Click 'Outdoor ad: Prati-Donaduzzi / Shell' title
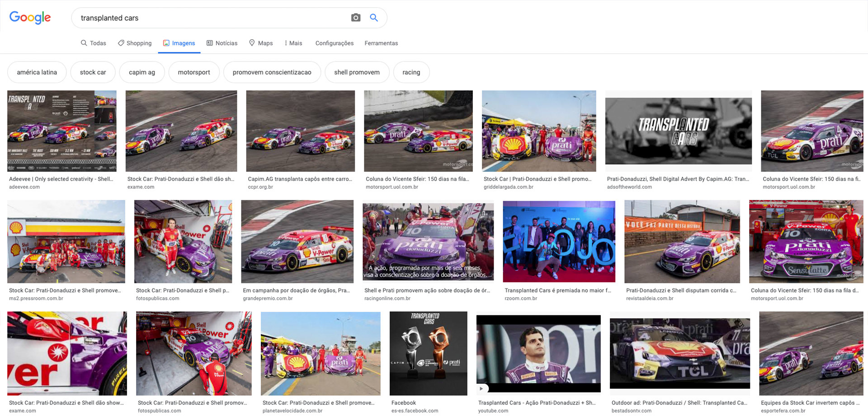The image size is (868, 418). click(x=679, y=403)
